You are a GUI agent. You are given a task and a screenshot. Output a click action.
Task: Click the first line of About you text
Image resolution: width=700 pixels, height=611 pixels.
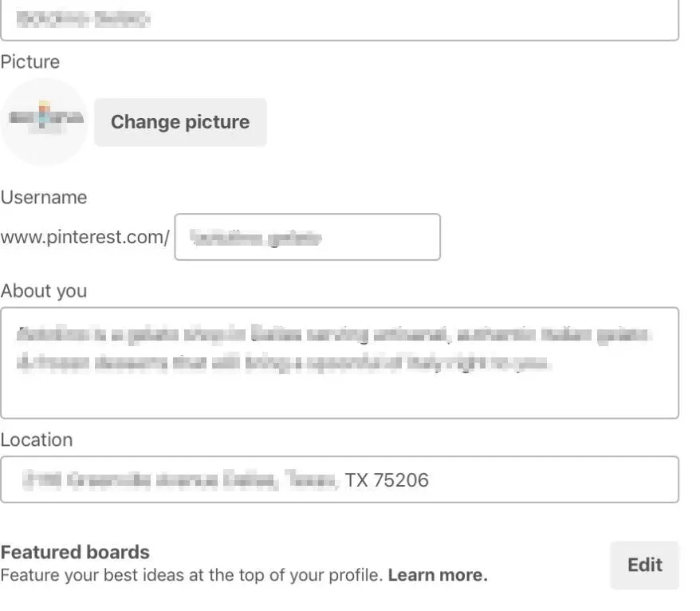pos(333,335)
